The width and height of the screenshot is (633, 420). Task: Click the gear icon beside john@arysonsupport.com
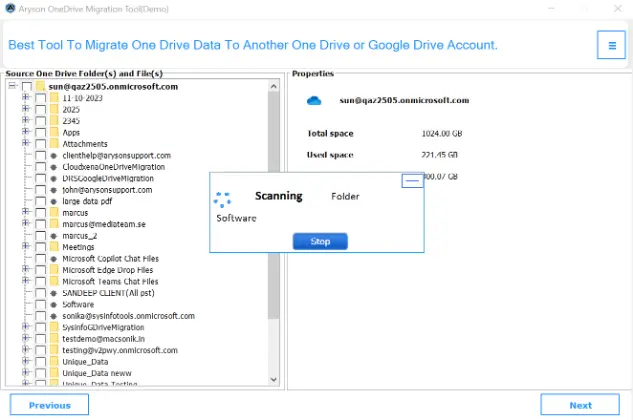[54, 190]
